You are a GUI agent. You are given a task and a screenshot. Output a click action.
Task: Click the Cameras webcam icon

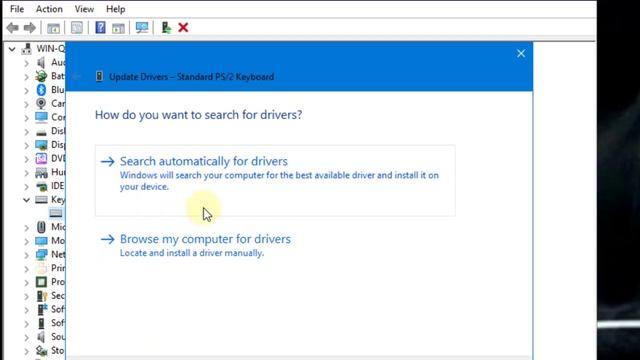pos(41,104)
